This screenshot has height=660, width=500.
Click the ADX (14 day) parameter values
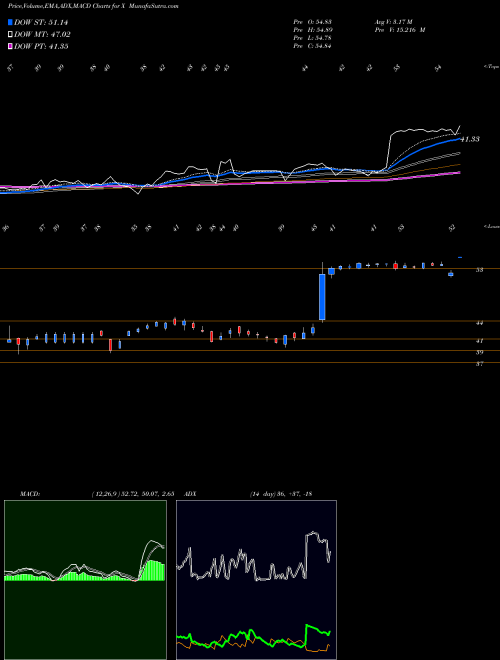tap(281, 494)
